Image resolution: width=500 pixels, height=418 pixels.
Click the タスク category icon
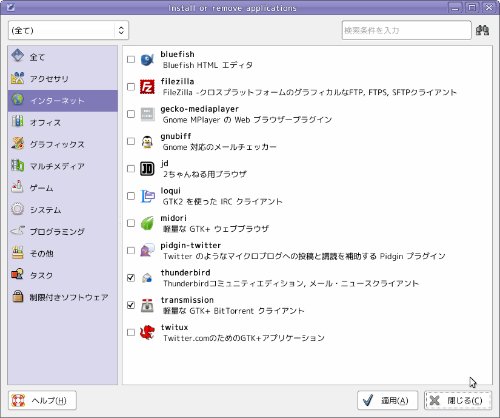[x=18, y=274]
